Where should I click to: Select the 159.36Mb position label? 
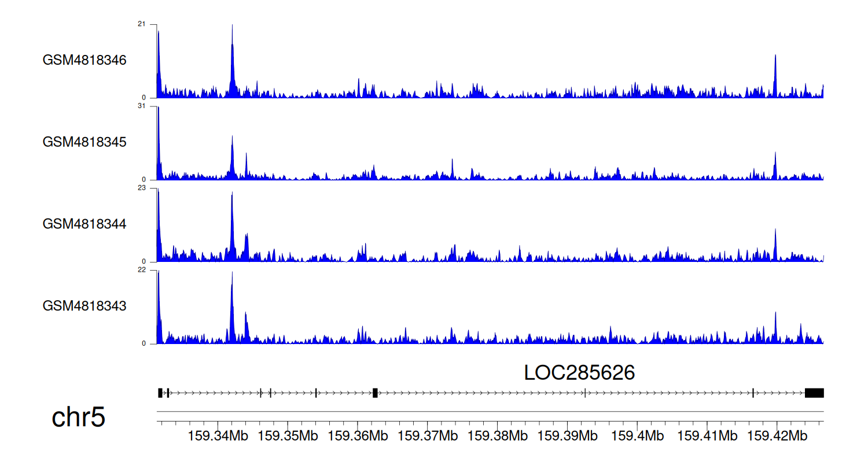(x=358, y=435)
